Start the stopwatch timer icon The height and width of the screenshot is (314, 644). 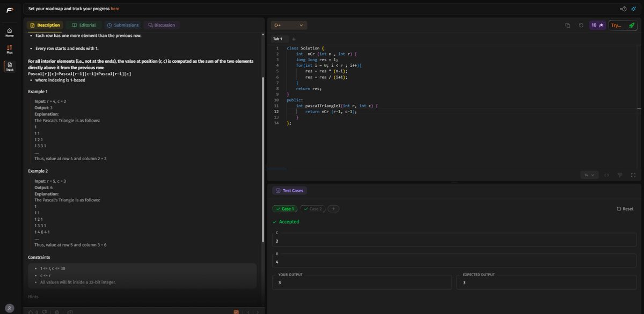[x=624, y=9]
